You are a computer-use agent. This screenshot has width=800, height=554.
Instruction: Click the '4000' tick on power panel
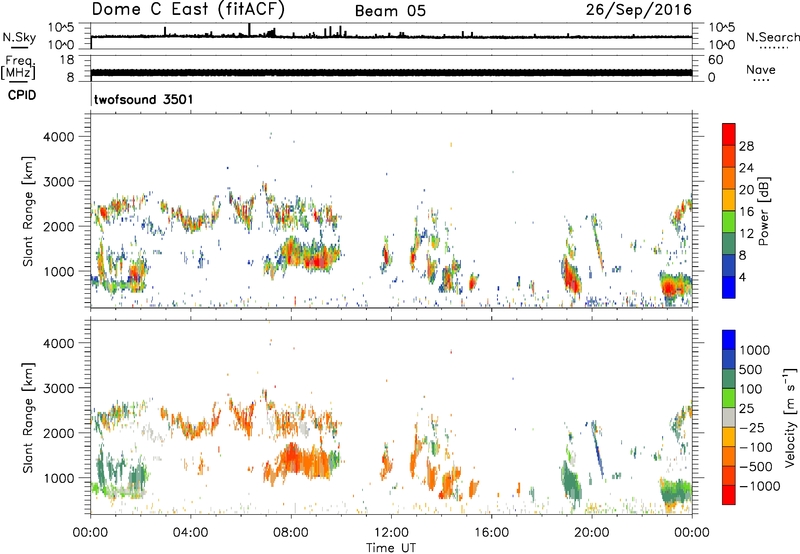pyautogui.click(x=59, y=137)
